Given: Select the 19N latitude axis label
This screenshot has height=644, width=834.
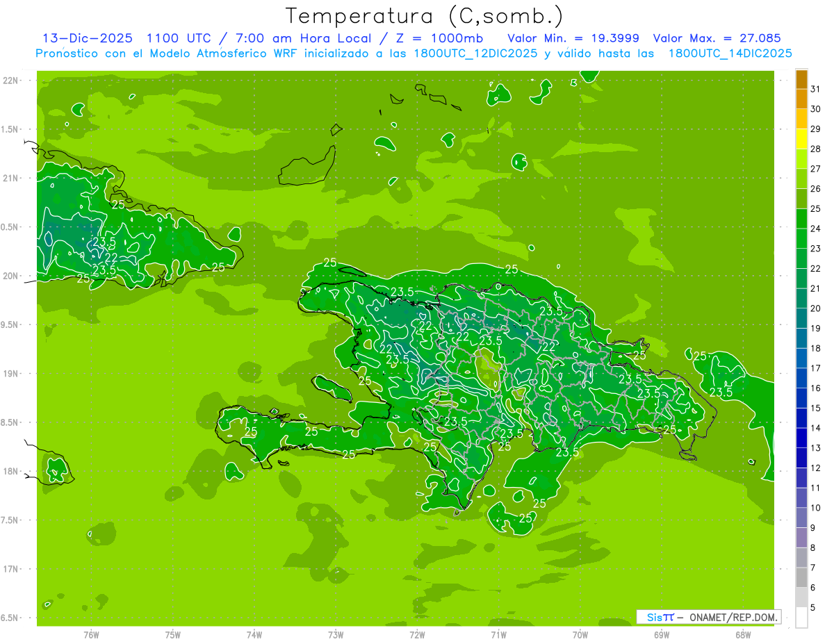Looking at the screenshot, I should [x=11, y=374].
